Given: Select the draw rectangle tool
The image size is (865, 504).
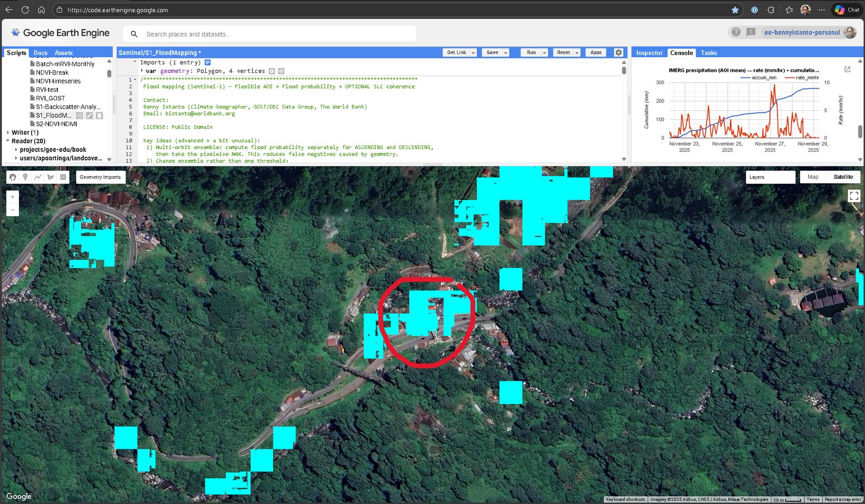Looking at the screenshot, I should pos(63,177).
